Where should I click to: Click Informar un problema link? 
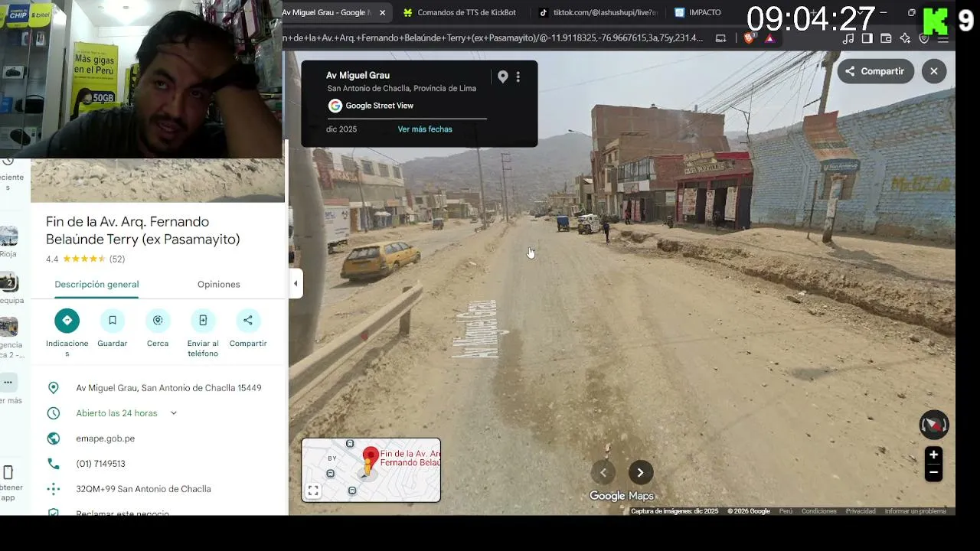(x=916, y=511)
